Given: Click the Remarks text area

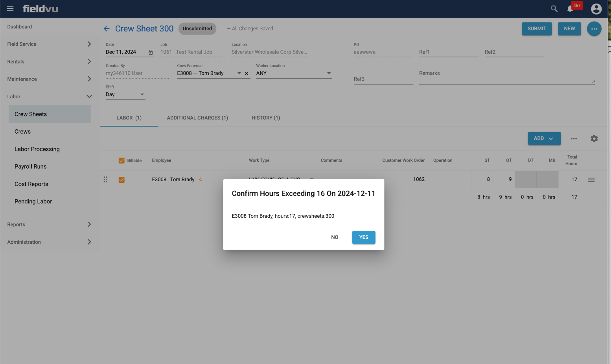Looking at the screenshot, I should click(x=507, y=76).
